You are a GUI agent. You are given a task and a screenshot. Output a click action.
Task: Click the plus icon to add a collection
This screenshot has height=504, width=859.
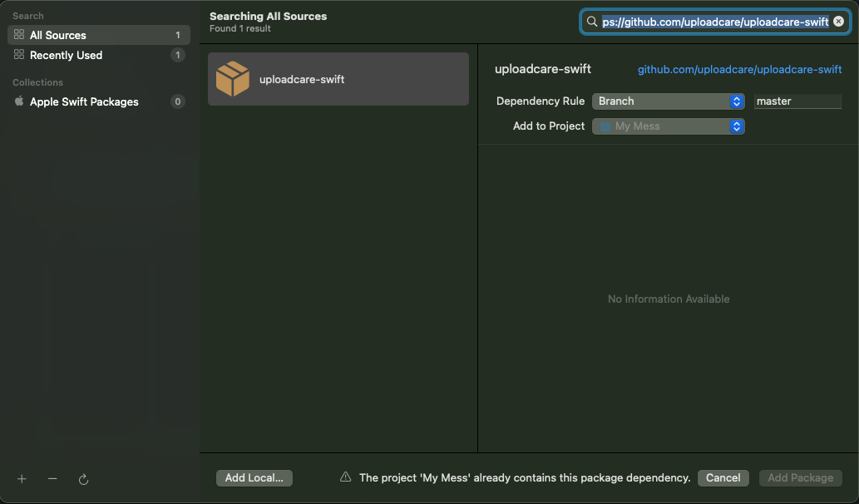[22, 479]
